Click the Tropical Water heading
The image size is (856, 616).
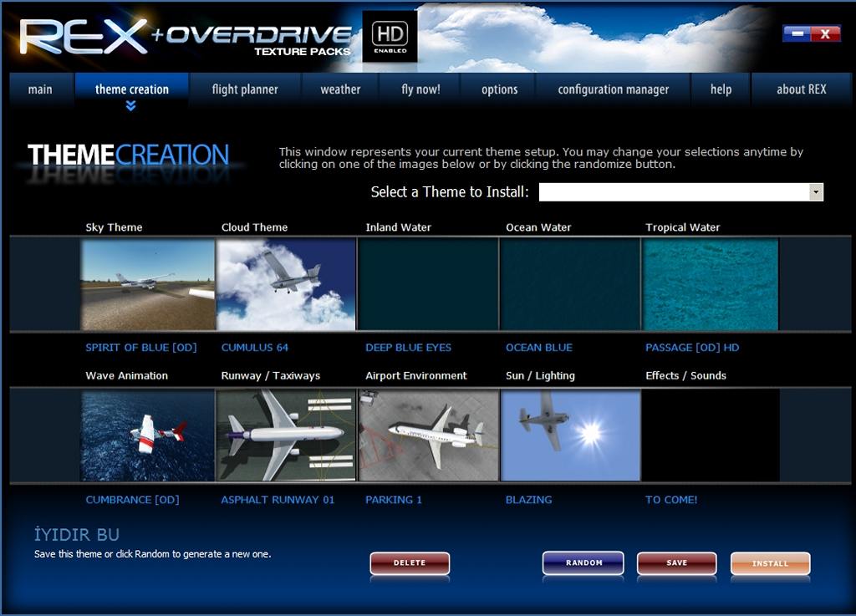[x=682, y=227]
